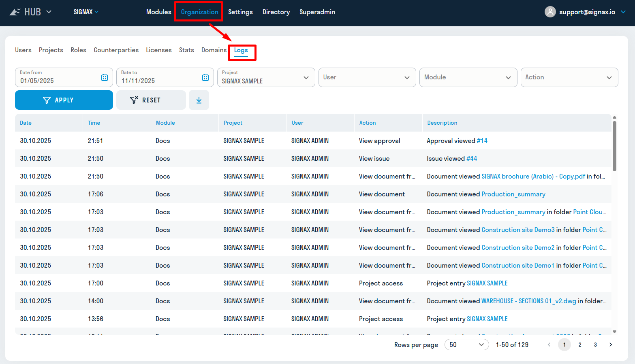Expand the Action filter dropdown
The height and width of the screenshot is (364, 635).
coord(569,77)
